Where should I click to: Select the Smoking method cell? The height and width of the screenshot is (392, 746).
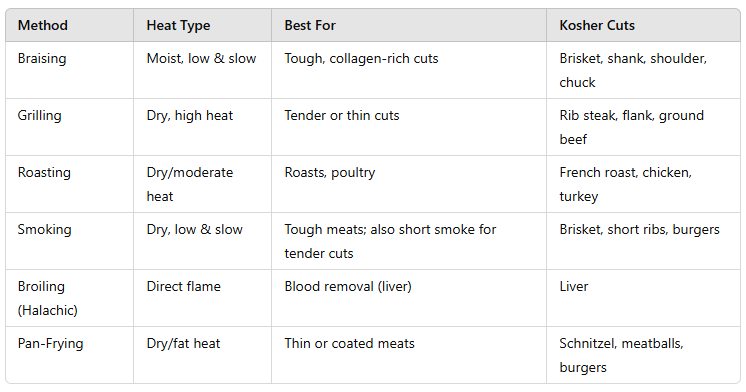pyautogui.click(x=69, y=241)
